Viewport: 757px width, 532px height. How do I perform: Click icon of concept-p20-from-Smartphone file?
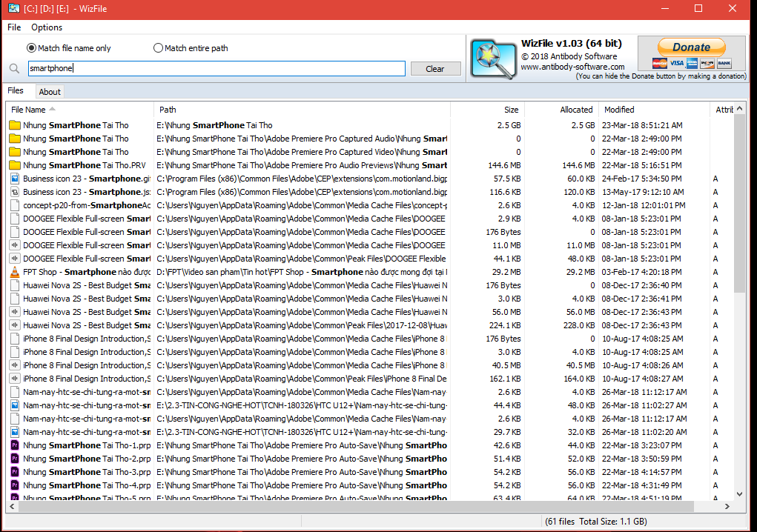(x=15, y=205)
